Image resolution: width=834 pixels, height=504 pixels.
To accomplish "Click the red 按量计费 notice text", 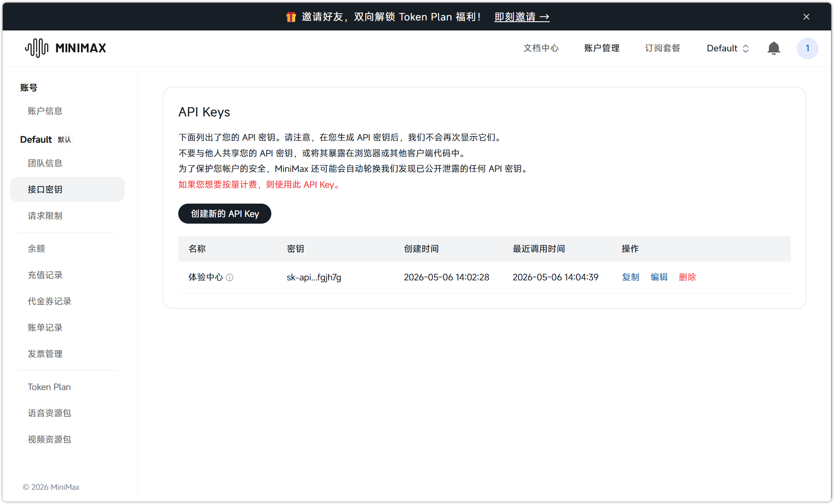I will pyautogui.click(x=259, y=184).
